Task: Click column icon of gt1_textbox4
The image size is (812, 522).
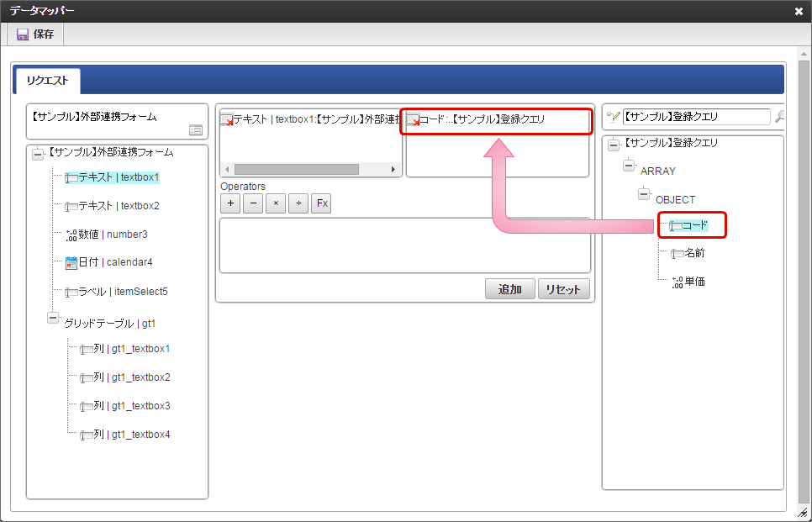Action: point(87,435)
